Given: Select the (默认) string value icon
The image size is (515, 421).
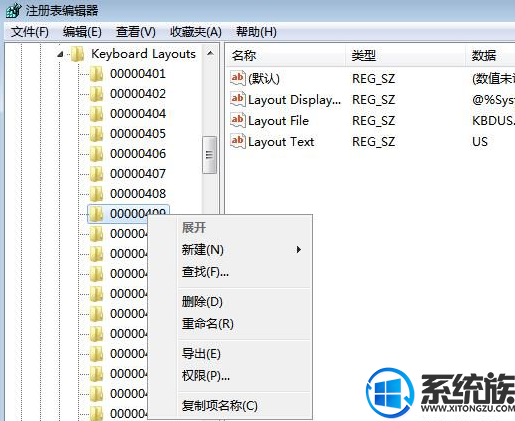Looking at the screenshot, I should pos(238,79).
